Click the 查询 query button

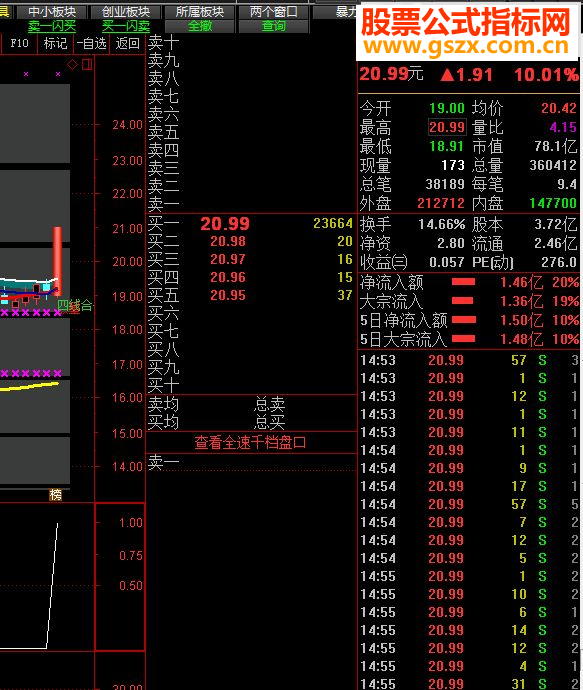273,26
